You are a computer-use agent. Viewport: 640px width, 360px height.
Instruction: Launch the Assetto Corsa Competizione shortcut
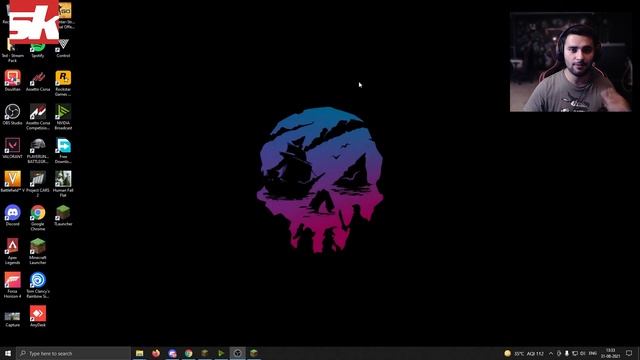coord(38,117)
